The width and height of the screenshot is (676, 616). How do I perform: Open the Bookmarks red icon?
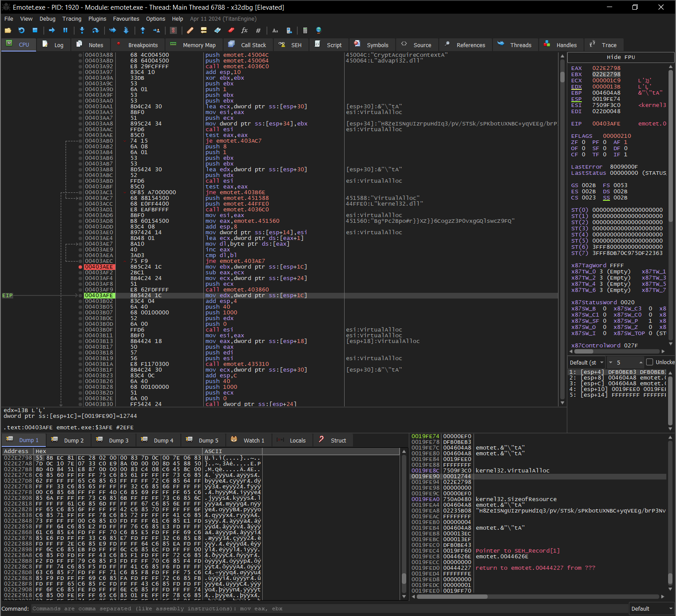(231, 30)
